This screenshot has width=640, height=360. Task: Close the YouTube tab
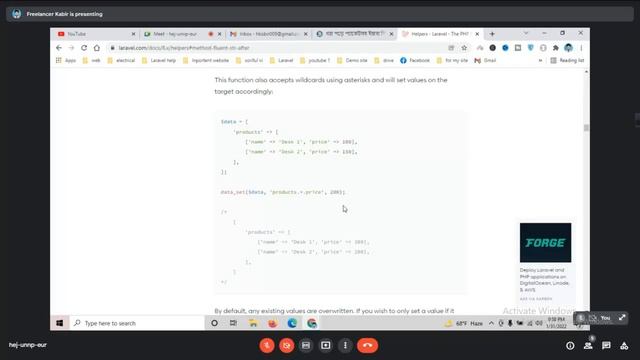tap(133, 34)
